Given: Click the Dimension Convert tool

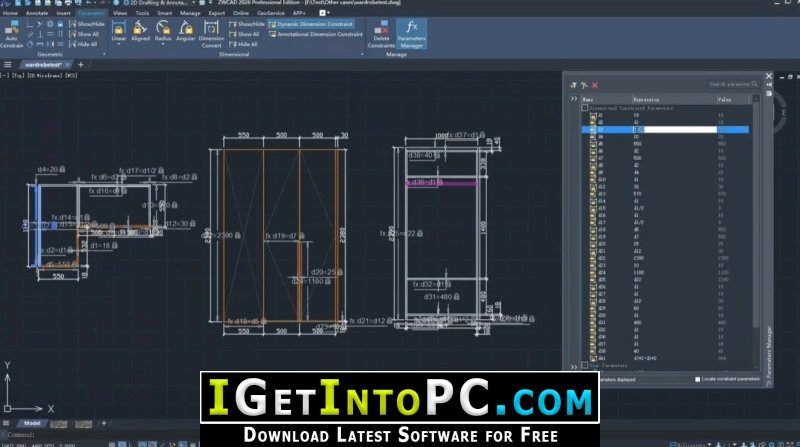Looking at the screenshot, I should pos(211,34).
